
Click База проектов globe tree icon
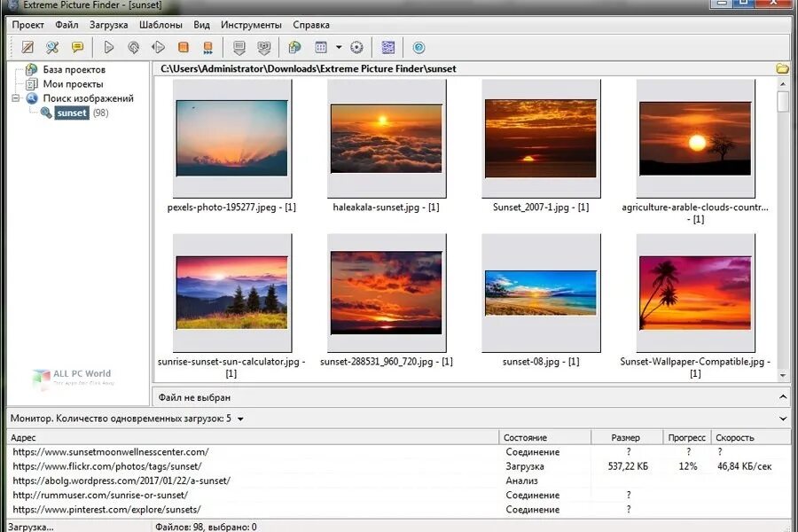coord(32,69)
